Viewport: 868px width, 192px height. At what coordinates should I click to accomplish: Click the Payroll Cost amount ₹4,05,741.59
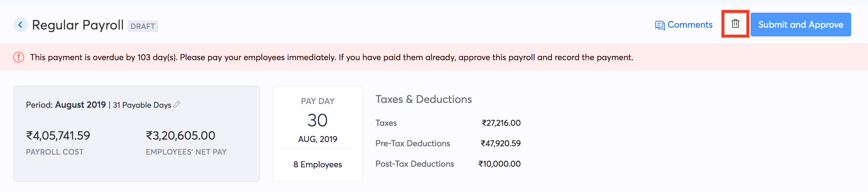tap(58, 135)
